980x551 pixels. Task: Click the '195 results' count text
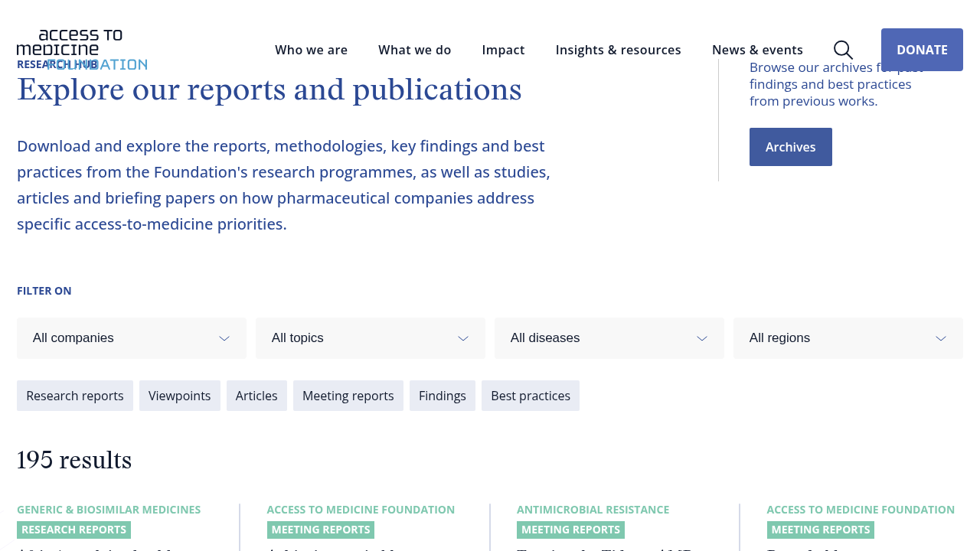pos(74,460)
